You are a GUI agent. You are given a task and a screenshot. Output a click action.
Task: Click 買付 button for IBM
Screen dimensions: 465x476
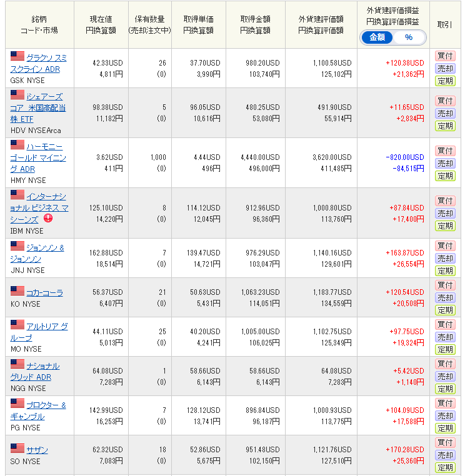click(445, 201)
